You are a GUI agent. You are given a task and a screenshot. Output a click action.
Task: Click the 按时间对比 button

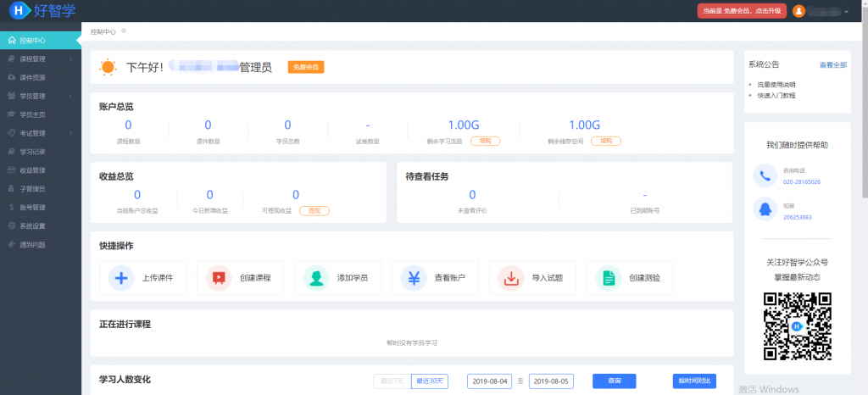click(x=695, y=381)
